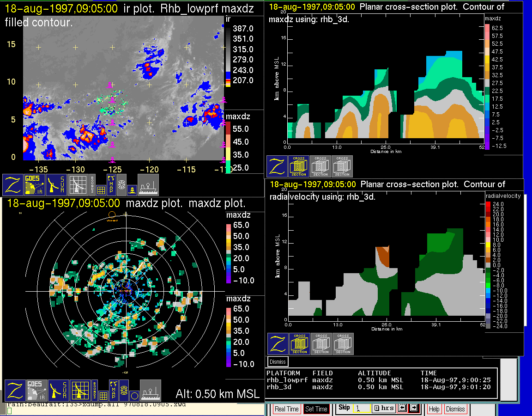
Task: Dismiss the platform info overlay window
Action: click(x=278, y=361)
